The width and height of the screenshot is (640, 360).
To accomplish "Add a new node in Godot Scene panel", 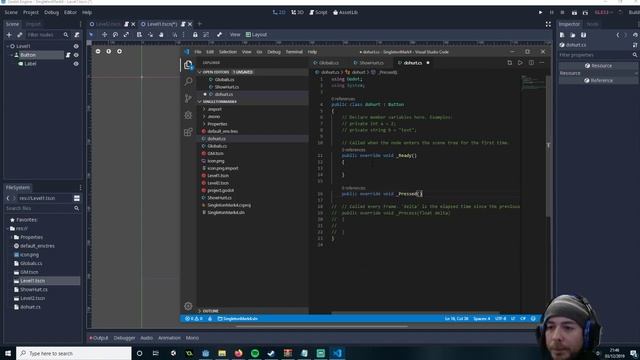I will (9, 35).
